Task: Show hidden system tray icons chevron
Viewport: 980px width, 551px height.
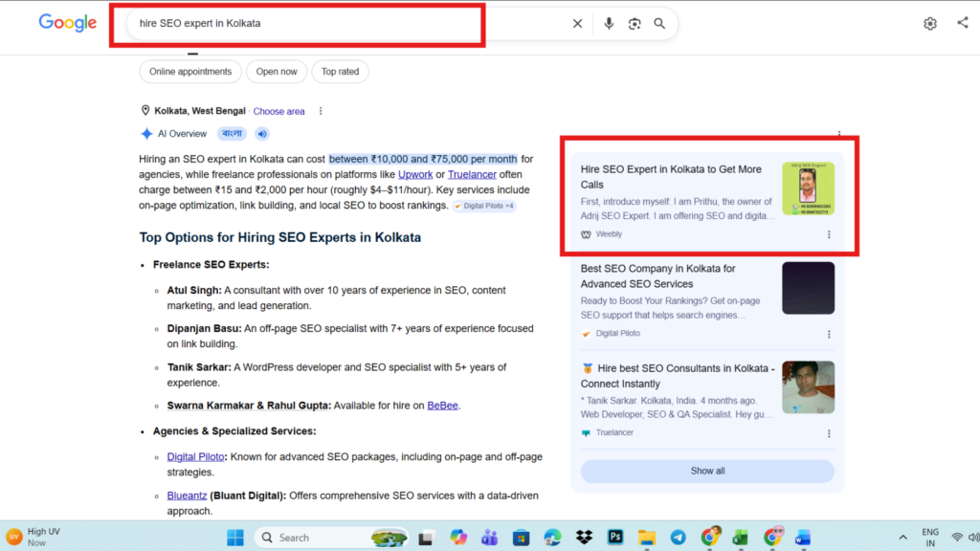Action: (902, 538)
